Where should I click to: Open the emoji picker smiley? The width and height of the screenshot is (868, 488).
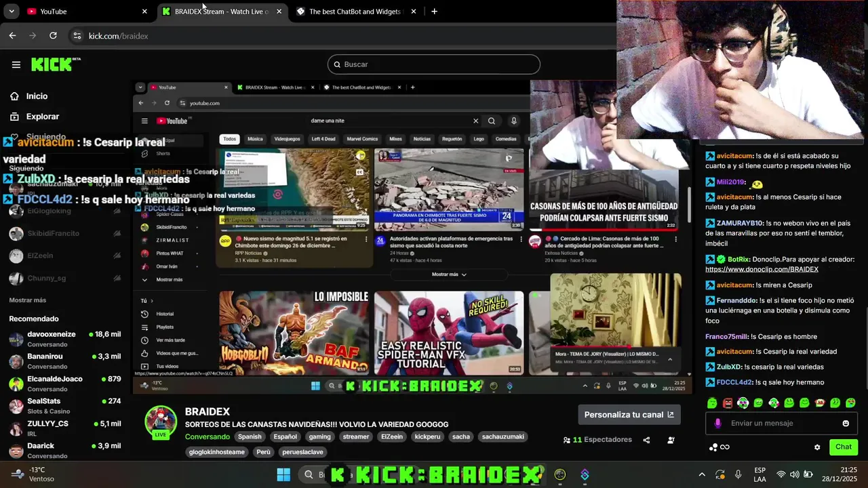coord(846,424)
